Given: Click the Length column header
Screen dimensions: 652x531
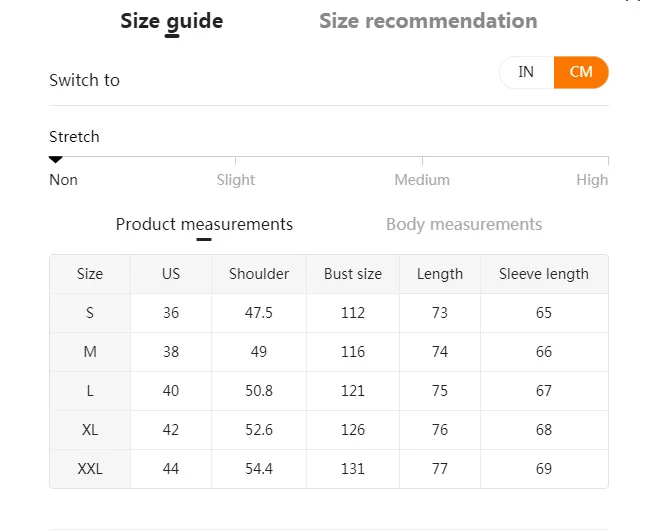Looking at the screenshot, I should point(440,274).
